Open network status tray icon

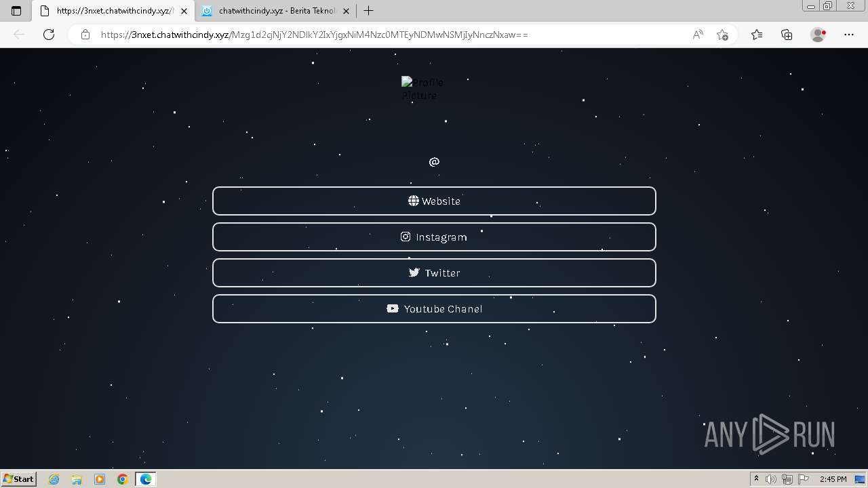(x=787, y=479)
